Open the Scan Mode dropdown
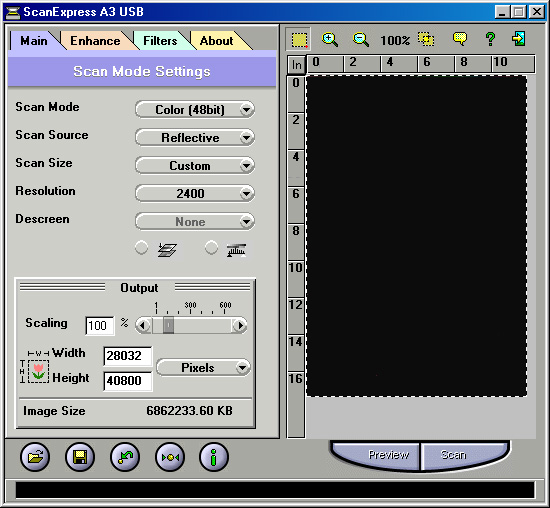Image resolution: width=550 pixels, height=508 pixels. tap(195, 109)
